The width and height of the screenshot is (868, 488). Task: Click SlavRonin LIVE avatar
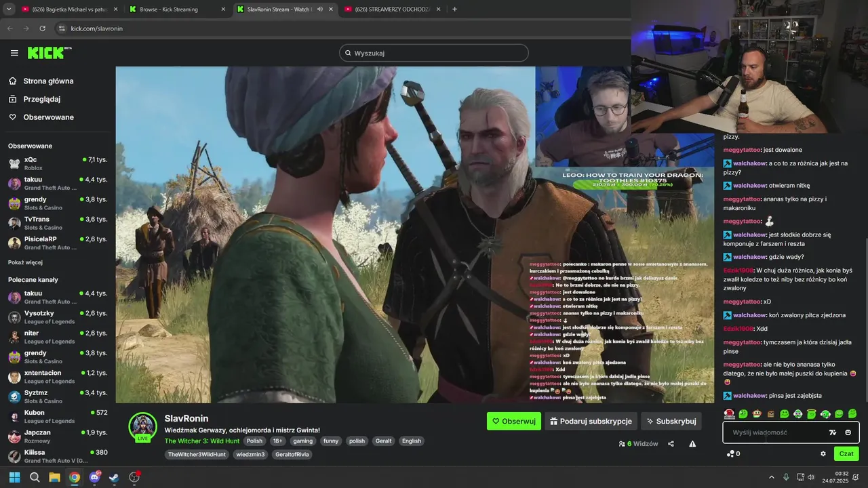(x=143, y=427)
